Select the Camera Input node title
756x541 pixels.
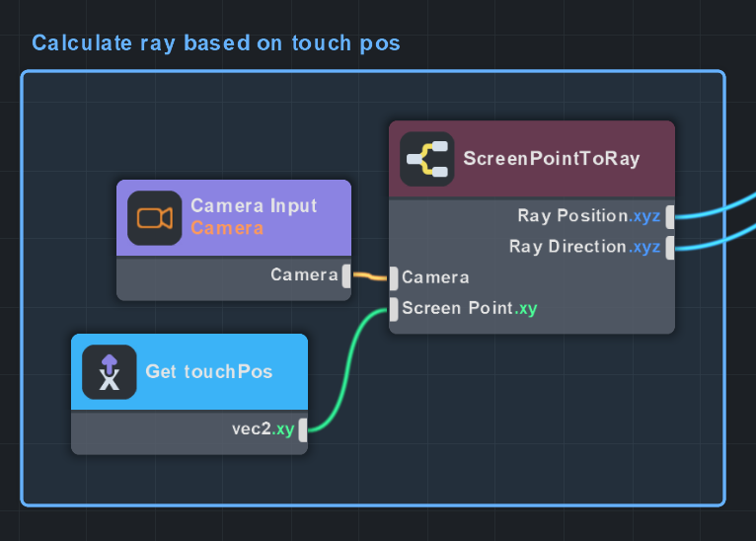(x=254, y=206)
